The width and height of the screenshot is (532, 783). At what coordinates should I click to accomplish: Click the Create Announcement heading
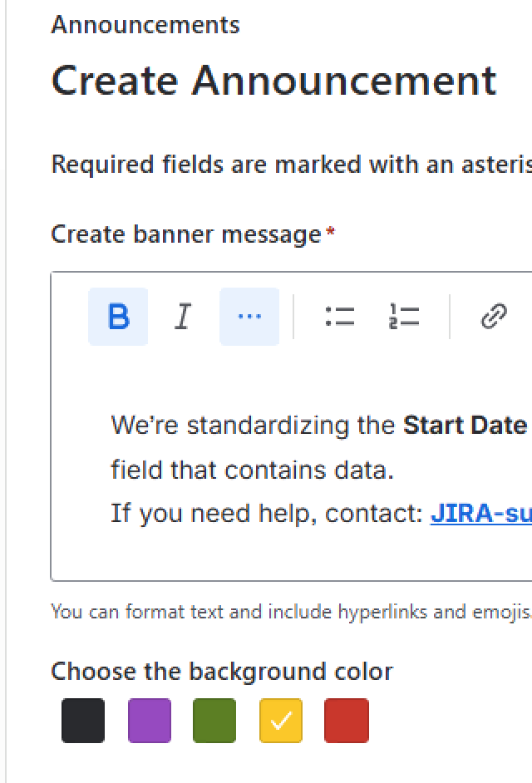pos(273,81)
